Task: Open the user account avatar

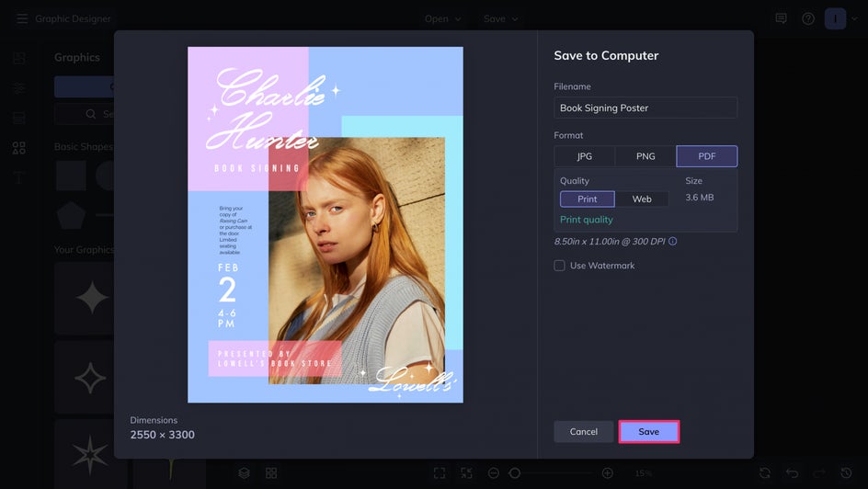Action: [x=835, y=18]
